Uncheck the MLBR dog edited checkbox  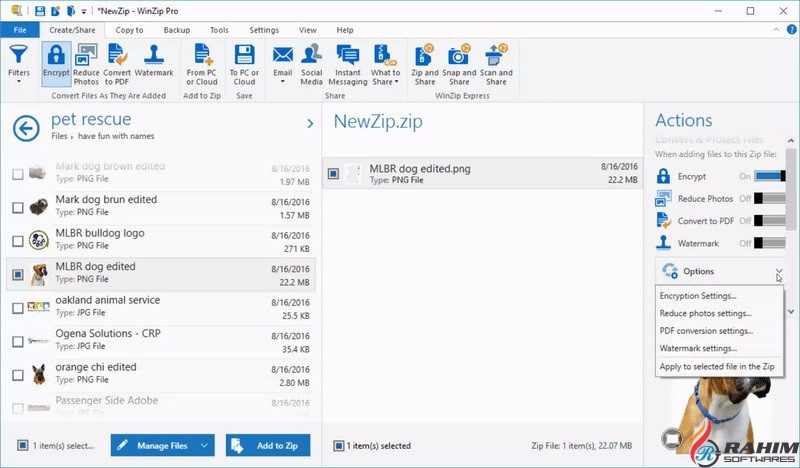click(18, 274)
